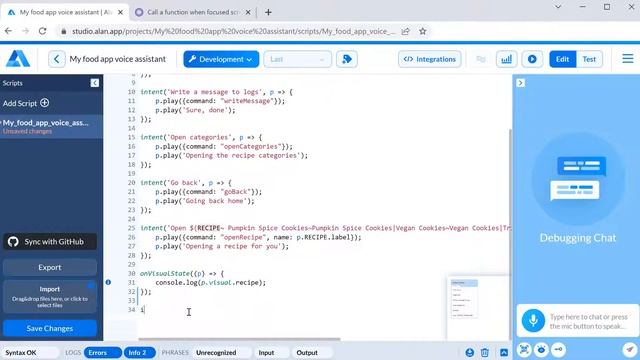
Task: Click the share page icon
Action: pos(405,31)
